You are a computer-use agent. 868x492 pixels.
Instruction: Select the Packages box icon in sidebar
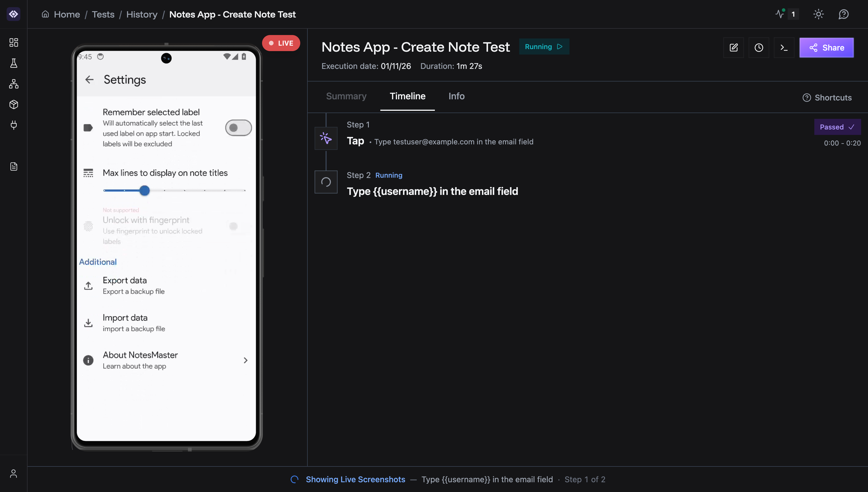pyautogui.click(x=13, y=104)
